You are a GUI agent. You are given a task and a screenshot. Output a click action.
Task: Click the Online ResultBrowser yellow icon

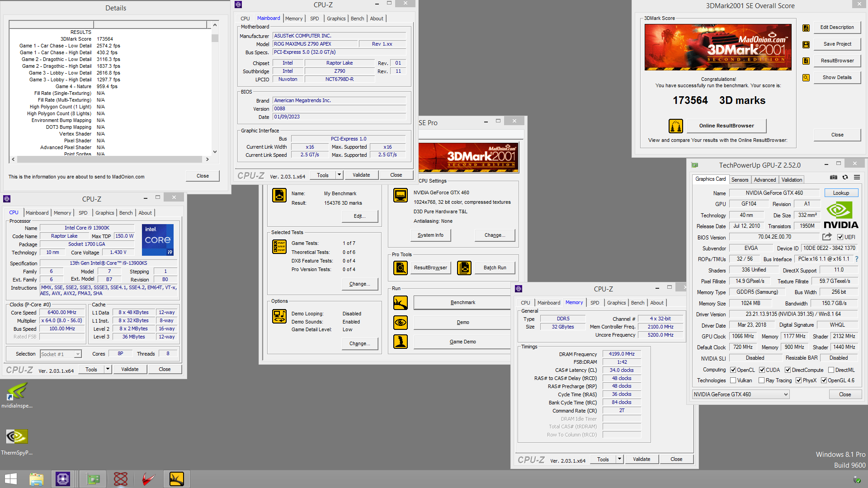pyautogui.click(x=676, y=126)
